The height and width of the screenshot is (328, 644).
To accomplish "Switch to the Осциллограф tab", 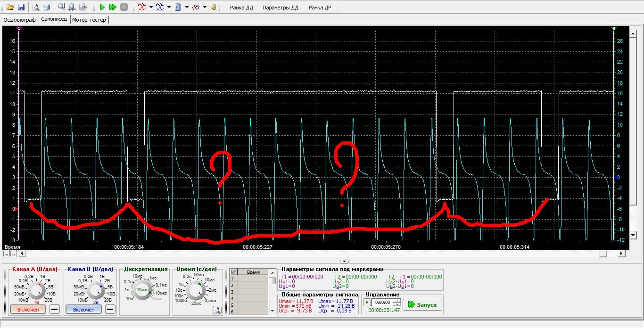I will (x=19, y=20).
